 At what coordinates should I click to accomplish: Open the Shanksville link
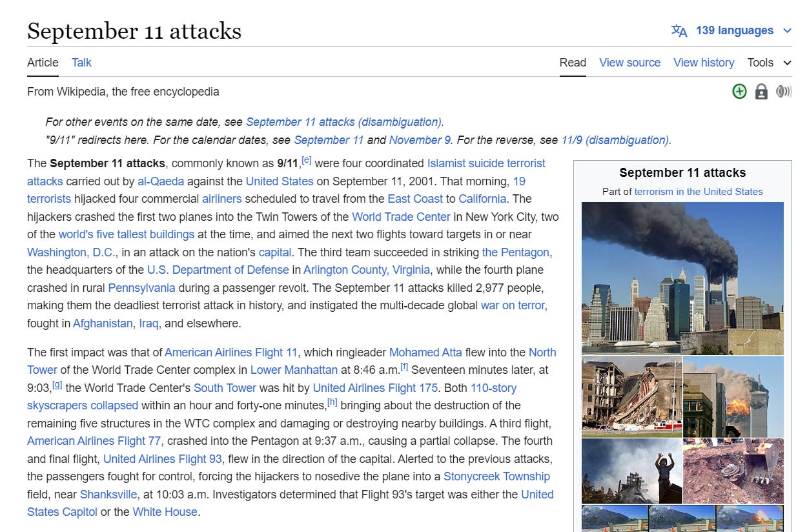(108, 495)
